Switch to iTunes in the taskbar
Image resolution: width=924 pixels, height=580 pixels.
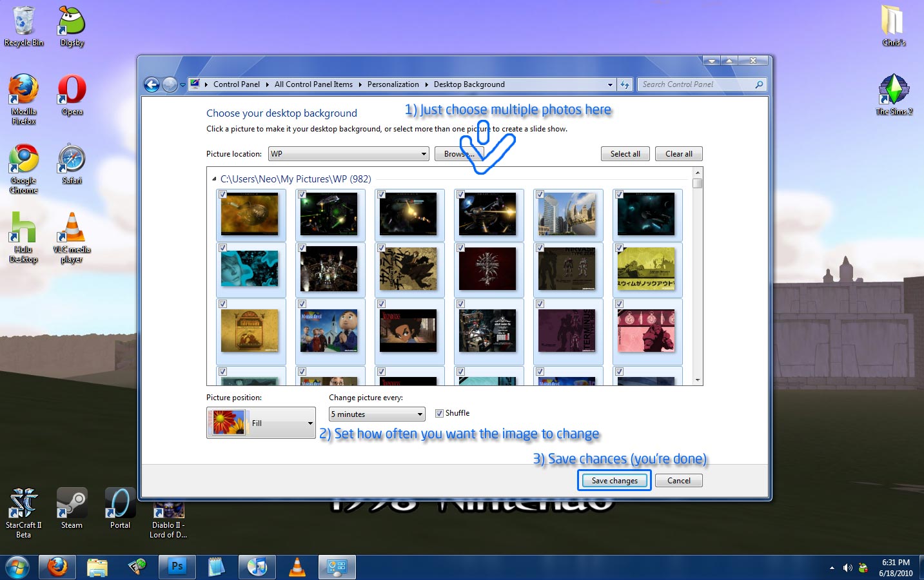[257, 567]
